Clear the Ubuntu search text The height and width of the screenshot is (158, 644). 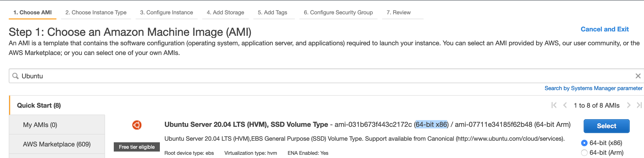point(638,76)
